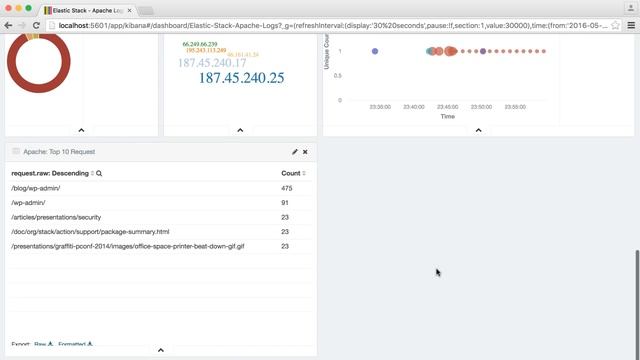Go forward in the browser
The height and width of the screenshot is (360, 640).
[x=22, y=25]
